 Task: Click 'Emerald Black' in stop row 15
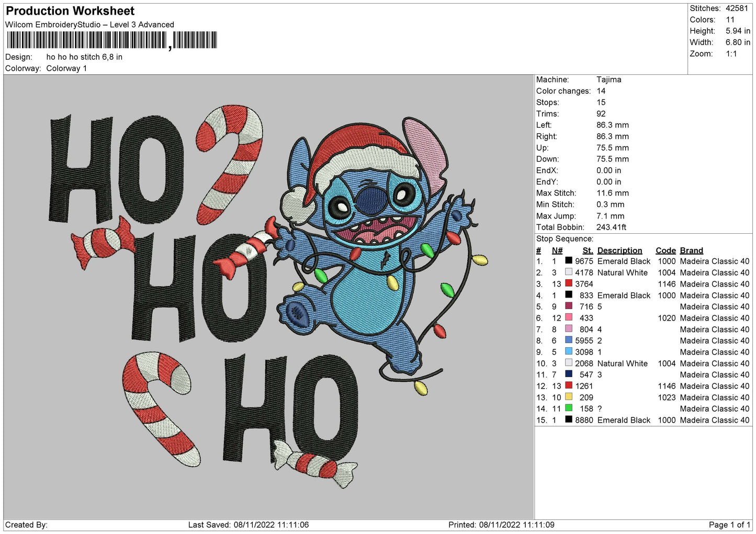[624, 420]
